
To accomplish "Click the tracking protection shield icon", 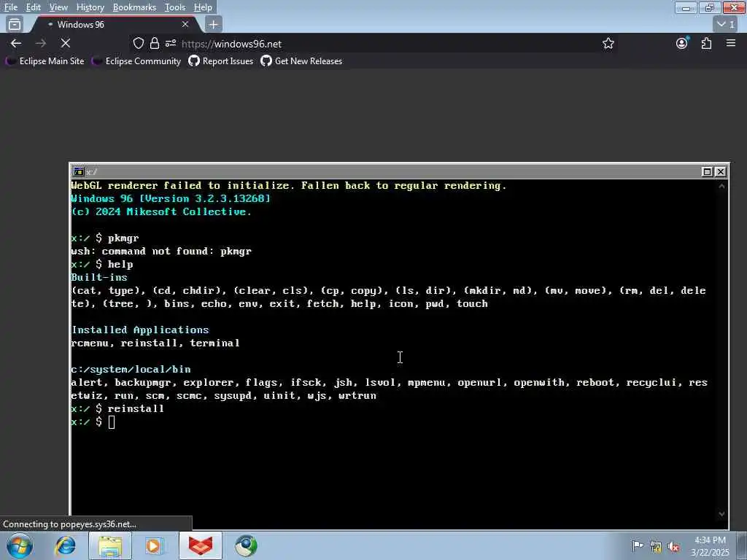I will tap(138, 43).
